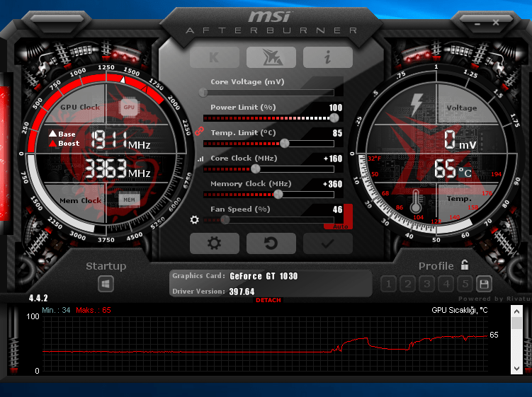The height and width of the screenshot is (397, 532).
Task: Click the Core Clock value +160
Action: tap(333, 159)
